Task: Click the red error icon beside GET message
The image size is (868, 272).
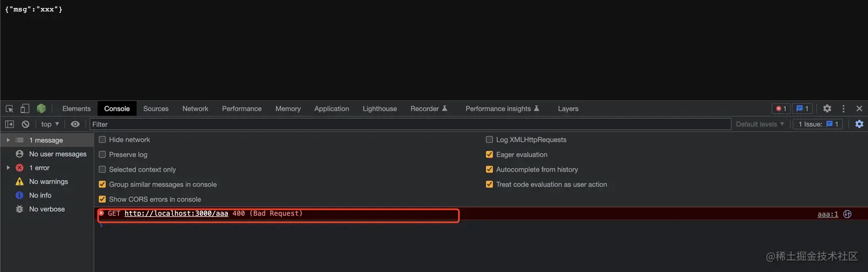Action: tap(102, 213)
